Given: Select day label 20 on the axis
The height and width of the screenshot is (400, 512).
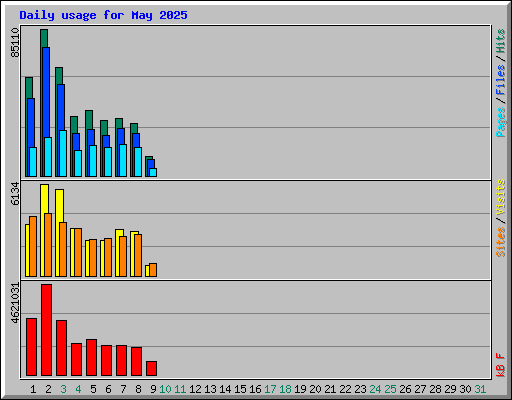Looking at the screenshot, I should click(x=315, y=389).
